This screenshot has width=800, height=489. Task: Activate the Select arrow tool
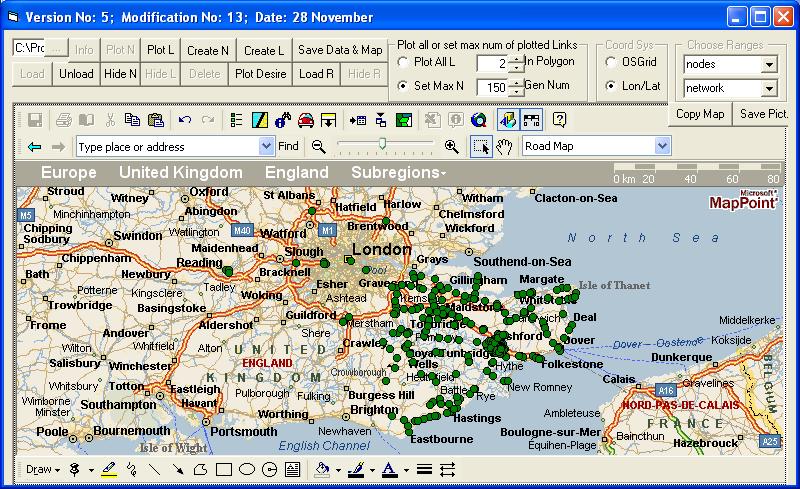(481, 147)
